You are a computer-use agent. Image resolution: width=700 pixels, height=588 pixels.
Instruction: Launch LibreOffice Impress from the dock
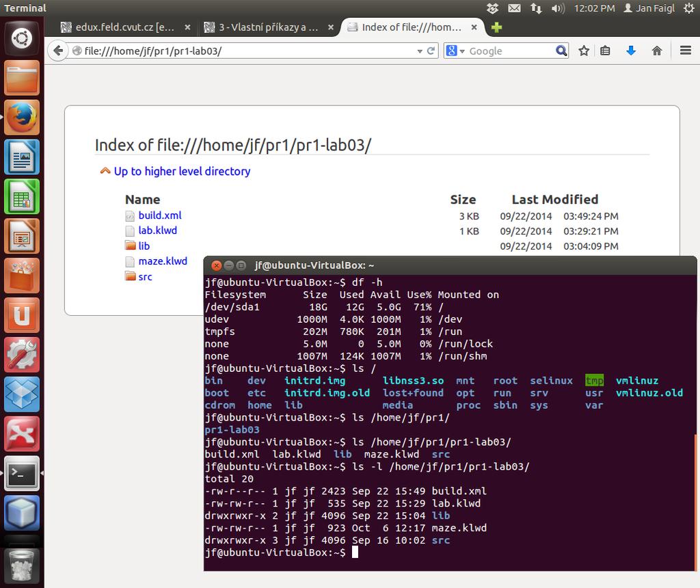[21, 236]
